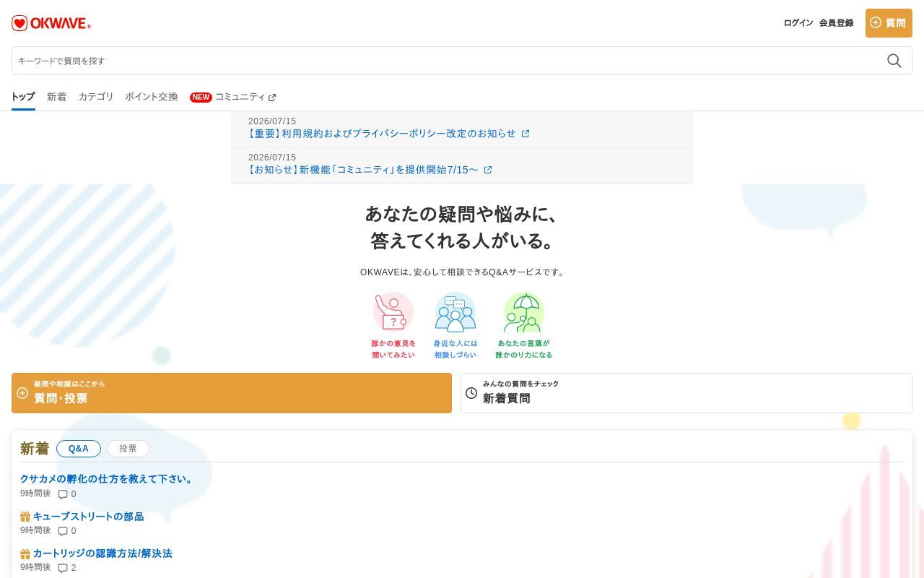
Task: Switch to the 新着 tab
Action: pos(56,97)
